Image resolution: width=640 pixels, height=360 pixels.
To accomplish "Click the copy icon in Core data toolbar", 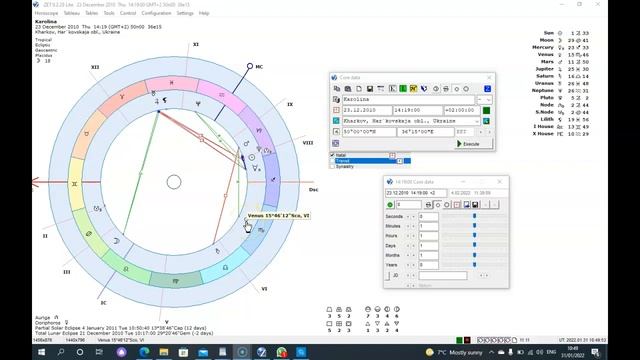I will tap(337, 89).
